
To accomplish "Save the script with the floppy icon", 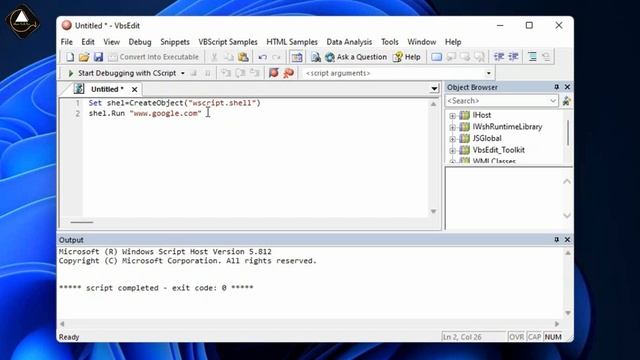I will click(98, 57).
